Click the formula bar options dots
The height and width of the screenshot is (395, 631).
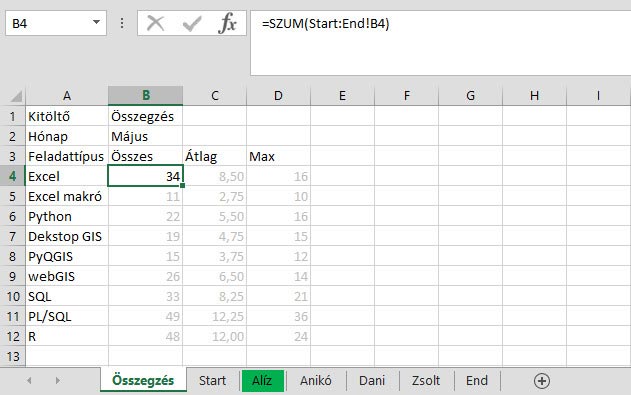pos(122,23)
